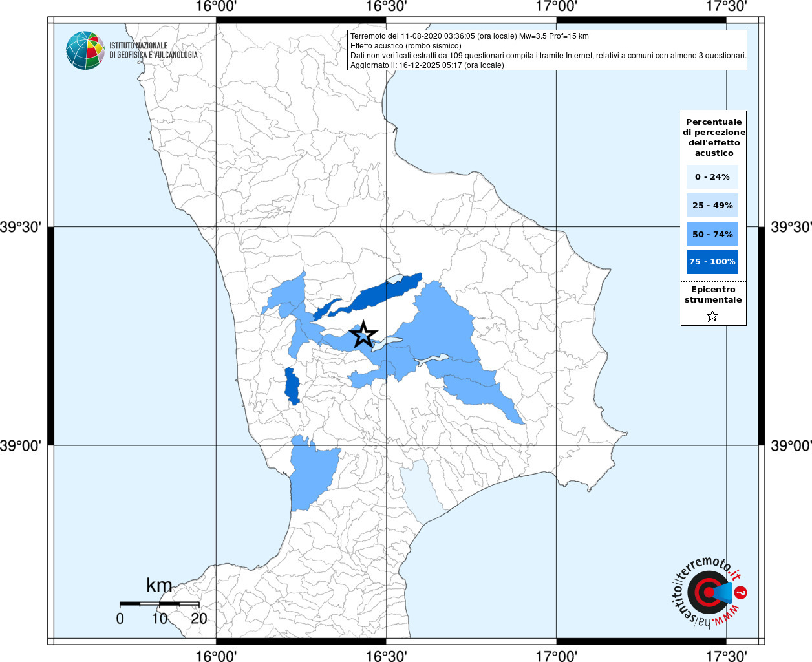Click the 'Terremoto del 11-08-2020' header line
812x662 pixels.
[x=469, y=36]
